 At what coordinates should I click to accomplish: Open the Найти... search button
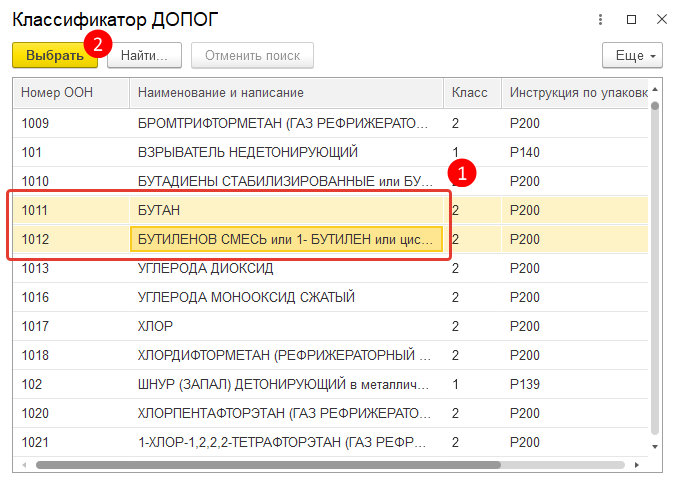coord(144,55)
